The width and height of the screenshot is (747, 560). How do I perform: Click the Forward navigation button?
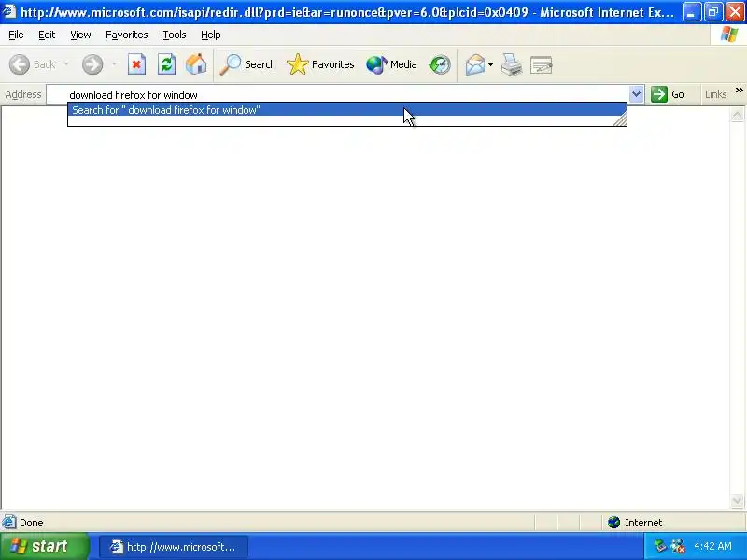(x=92, y=64)
